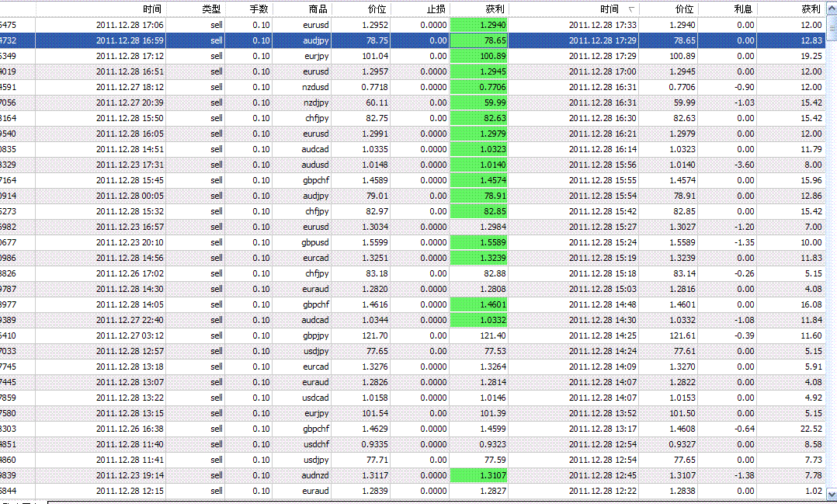The height and width of the screenshot is (504, 837).
Task: Click open price 101.04
Action: point(375,56)
